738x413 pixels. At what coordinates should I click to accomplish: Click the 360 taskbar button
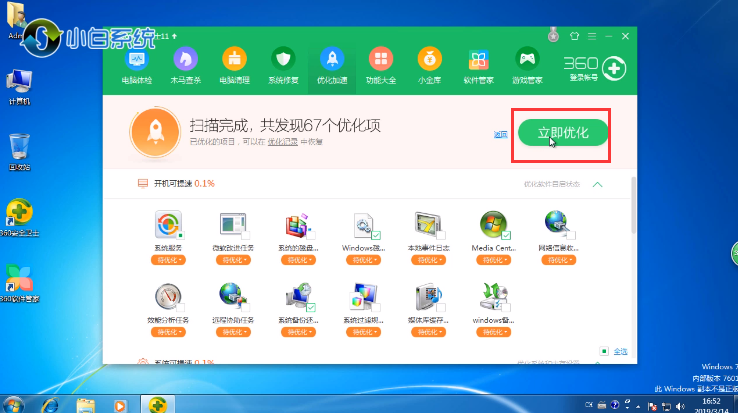(x=158, y=405)
